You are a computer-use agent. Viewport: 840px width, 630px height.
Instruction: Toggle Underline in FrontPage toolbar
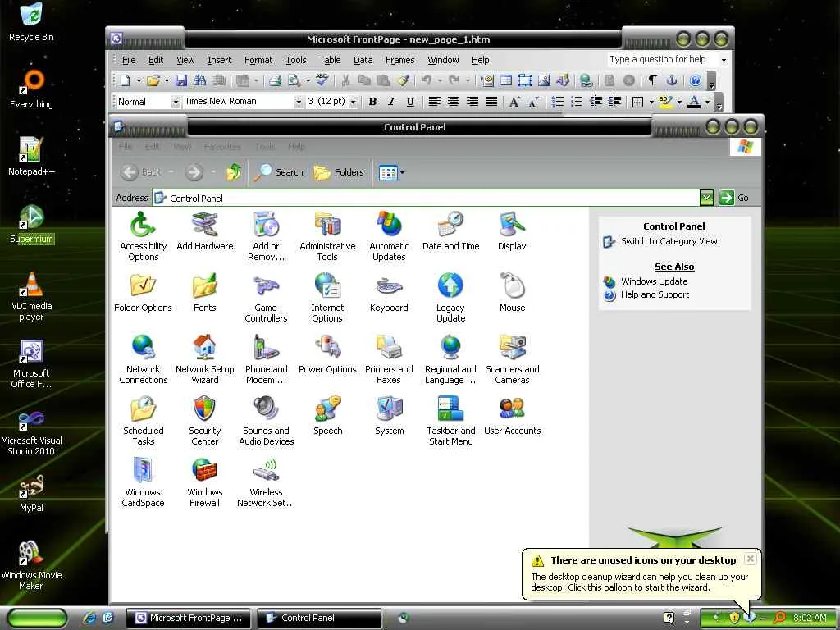coord(410,101)
